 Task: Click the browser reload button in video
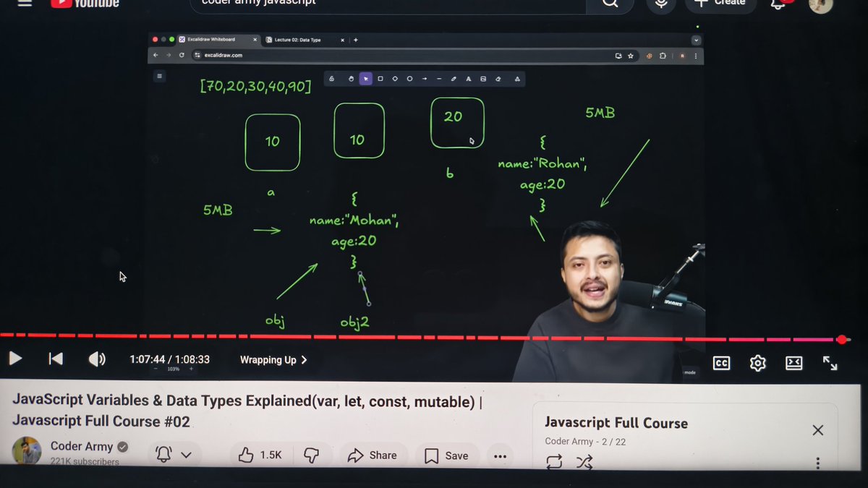tap(182, 55)
